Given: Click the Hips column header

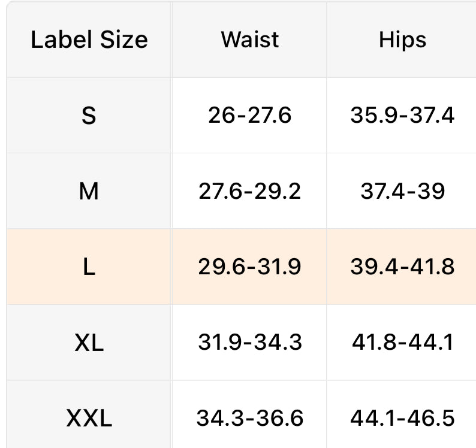Looking at the screenshot, I should pyautogui.click(x=402, y=40).
